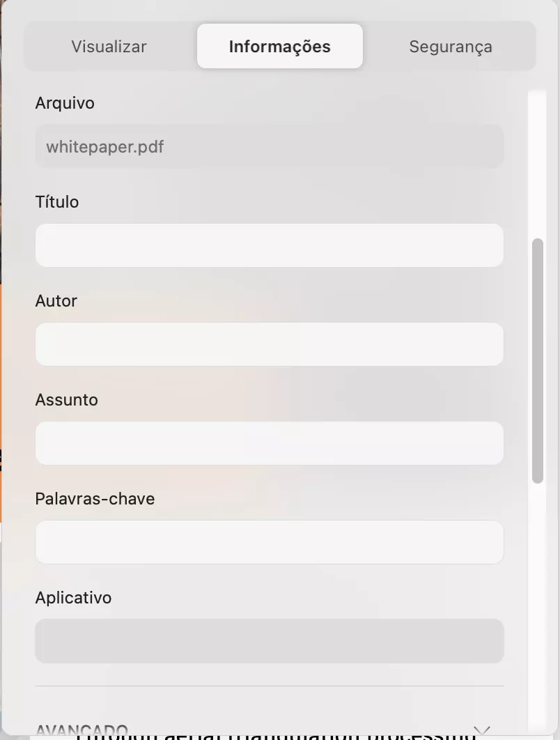Image resolution: width=560 pixels, height=740 pixels.
Task: Click the Autor label
Action: pyautogui.click(x=56, y=301)
